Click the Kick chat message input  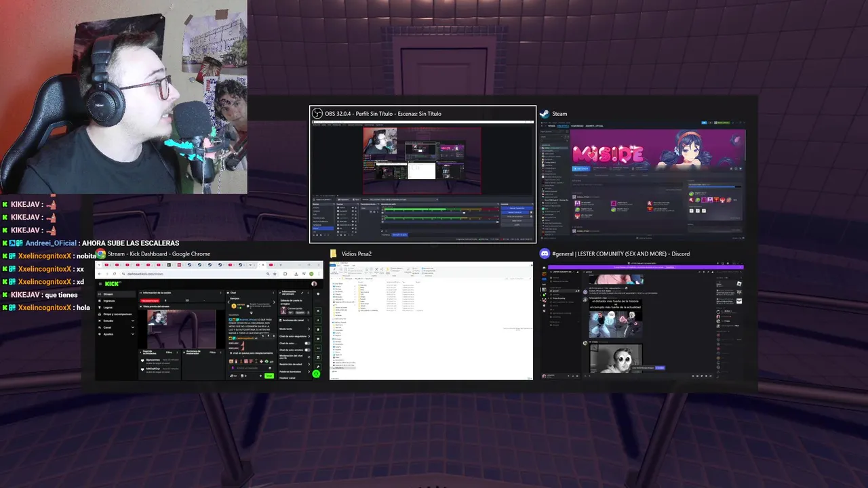[x=251, y=368]
